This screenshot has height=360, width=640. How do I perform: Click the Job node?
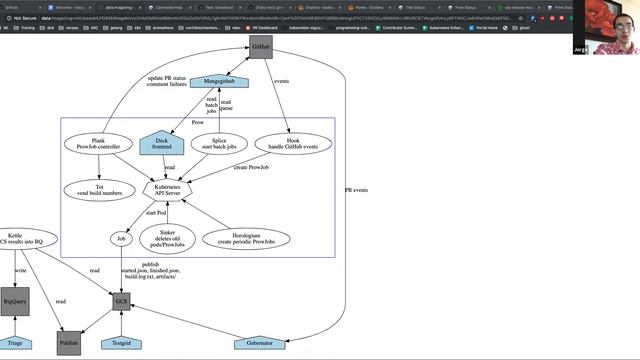121,239
